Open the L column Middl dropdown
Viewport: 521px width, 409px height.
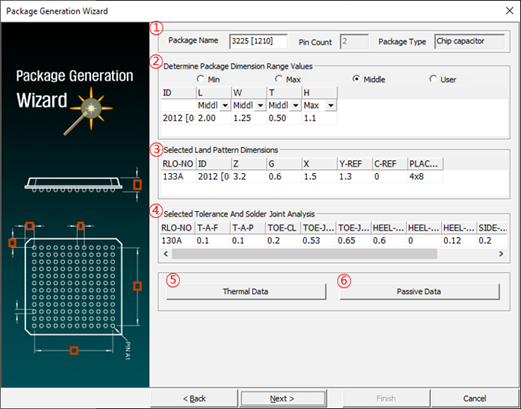[225, 106]
